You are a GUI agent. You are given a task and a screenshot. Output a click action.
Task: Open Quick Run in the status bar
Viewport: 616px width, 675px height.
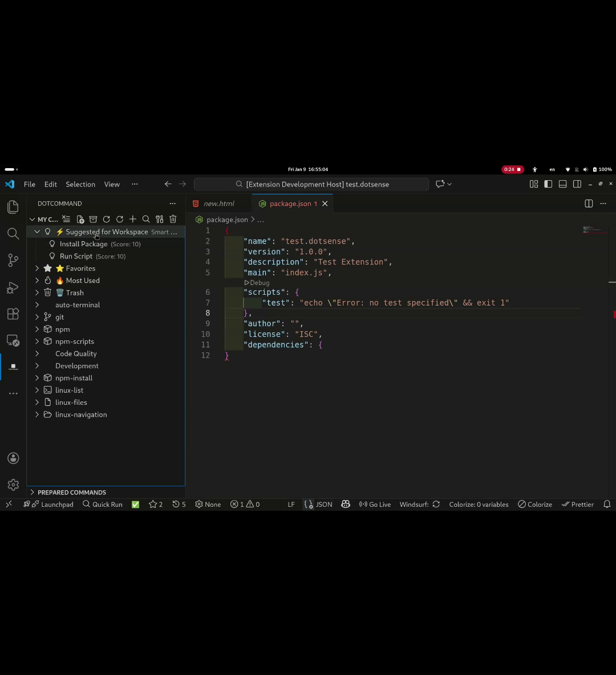(x=103, y=504)
